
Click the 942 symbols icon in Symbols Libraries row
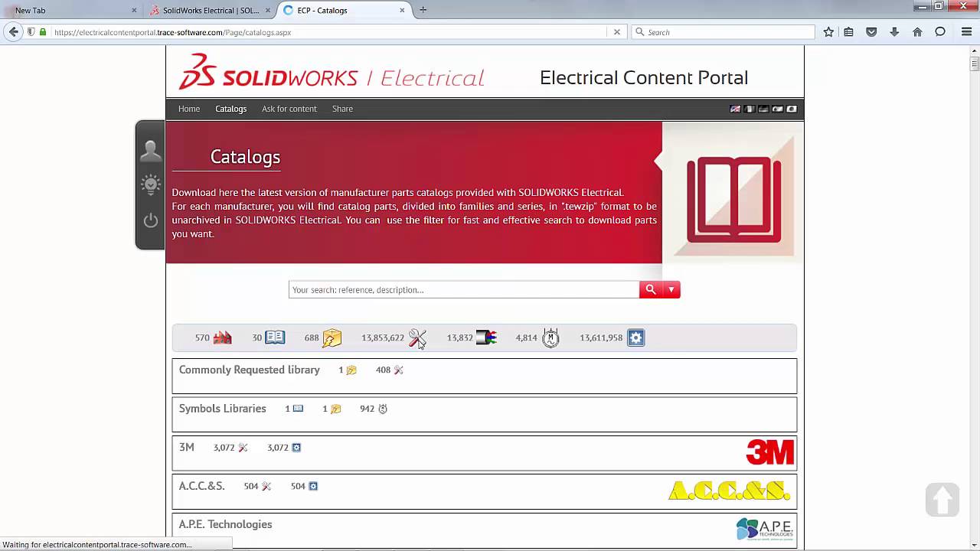point(383,409)
